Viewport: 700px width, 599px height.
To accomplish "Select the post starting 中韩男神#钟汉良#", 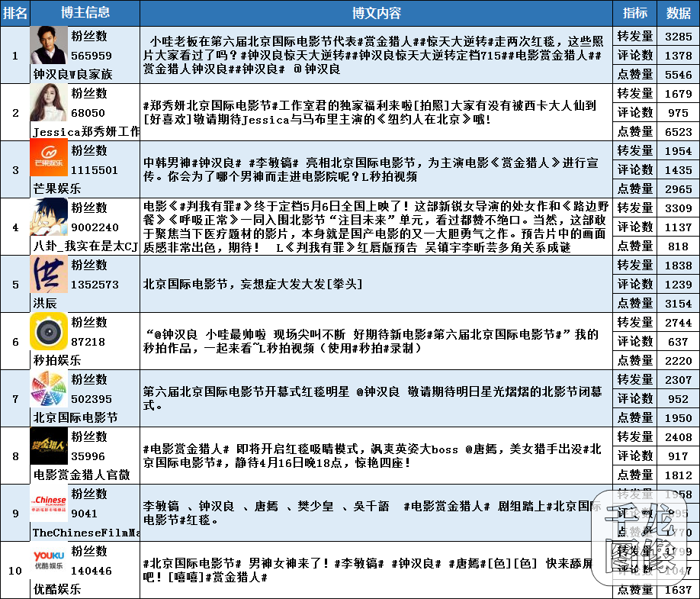I will coord(371,169).
